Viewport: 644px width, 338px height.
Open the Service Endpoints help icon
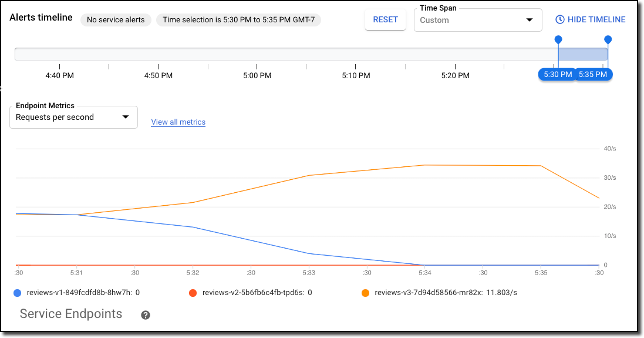(x=146, y=315)
